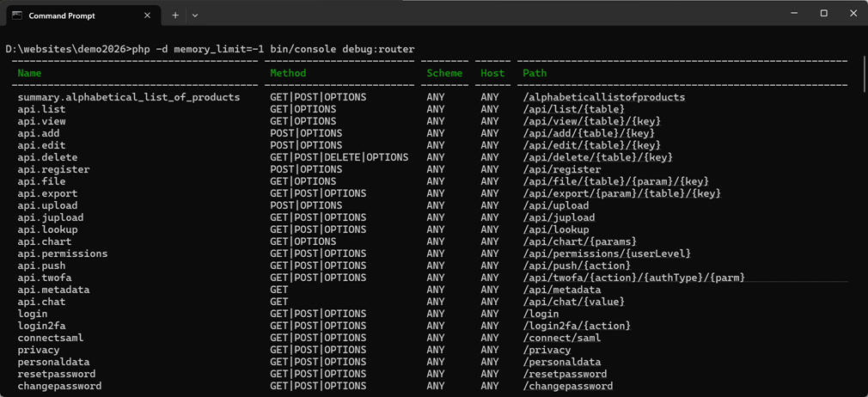Click the /login path
This screenshot has height=397, width=868.
tap(541, 314)
